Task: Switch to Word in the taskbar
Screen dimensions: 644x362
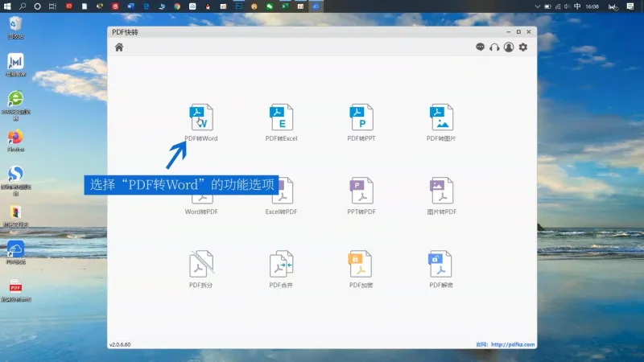Action: click(x=130, y=6)
